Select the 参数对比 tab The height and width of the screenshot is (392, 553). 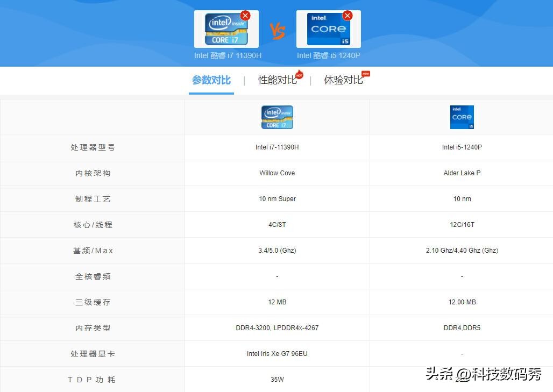coord(210,80)
